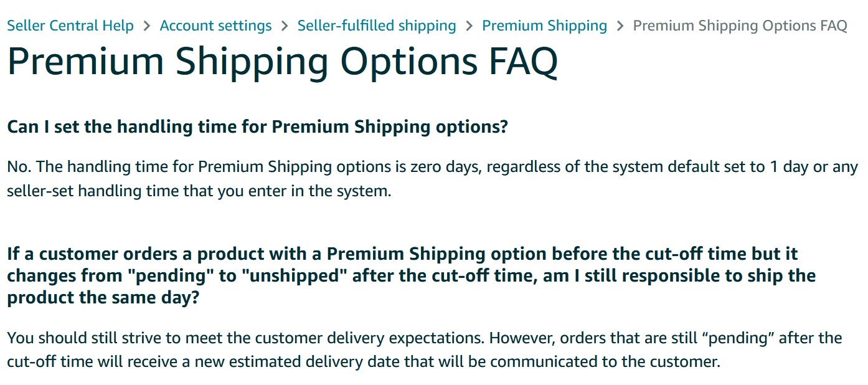Click the answer starting with "No. The handling time"
Image resolution: width=868 pixels, height=385 pixels.
pyautogui.click(x=432, y=179)
